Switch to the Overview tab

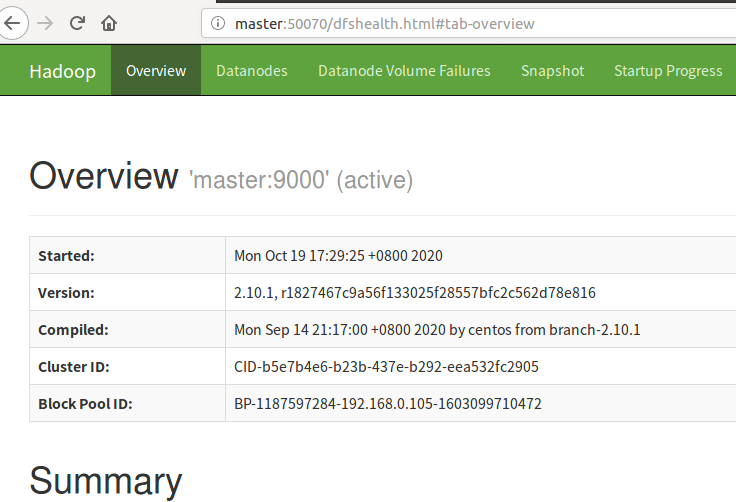156,70
